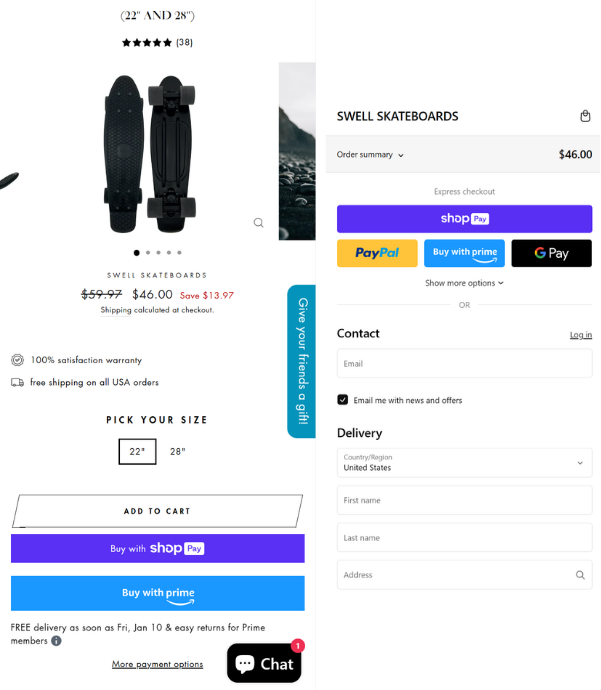
Task: Open the shopping bag cart icon
Action: (x=585, y=116)
